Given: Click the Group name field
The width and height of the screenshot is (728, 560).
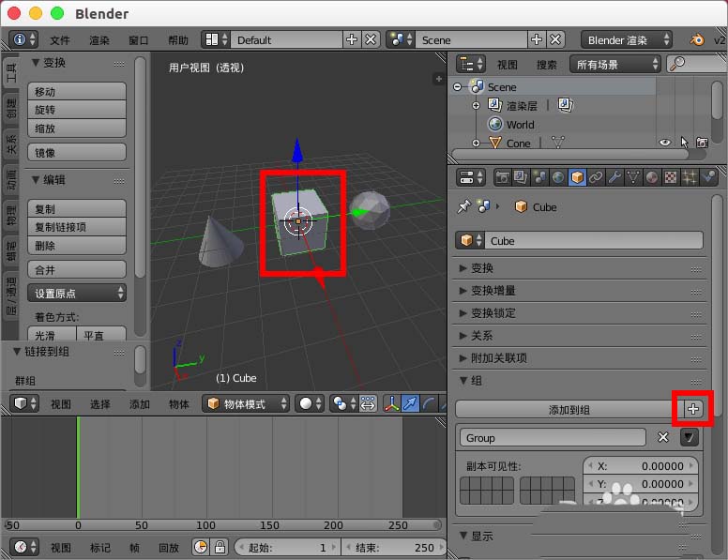Looking at the screenshot, I should pos(553,437).
